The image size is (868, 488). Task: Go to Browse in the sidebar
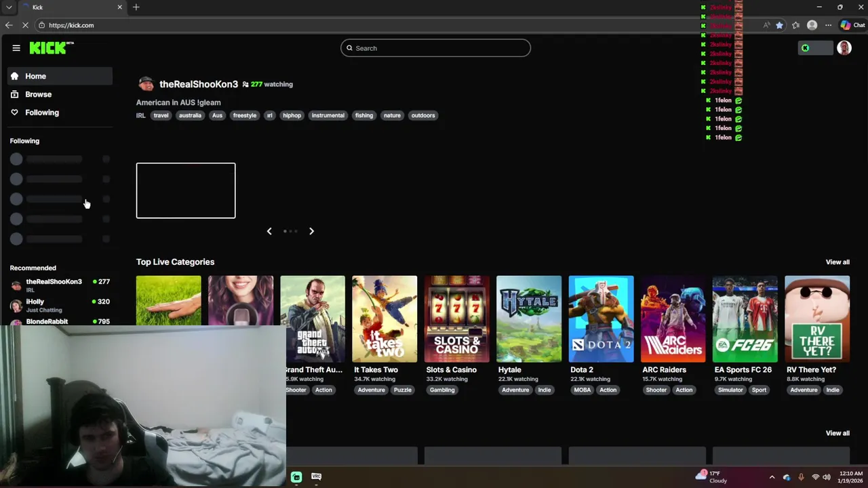pos(60,94)
